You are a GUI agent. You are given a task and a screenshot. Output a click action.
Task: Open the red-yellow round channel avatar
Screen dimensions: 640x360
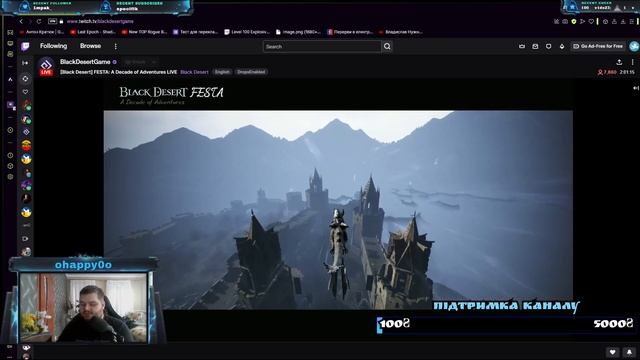pos(26,145)
